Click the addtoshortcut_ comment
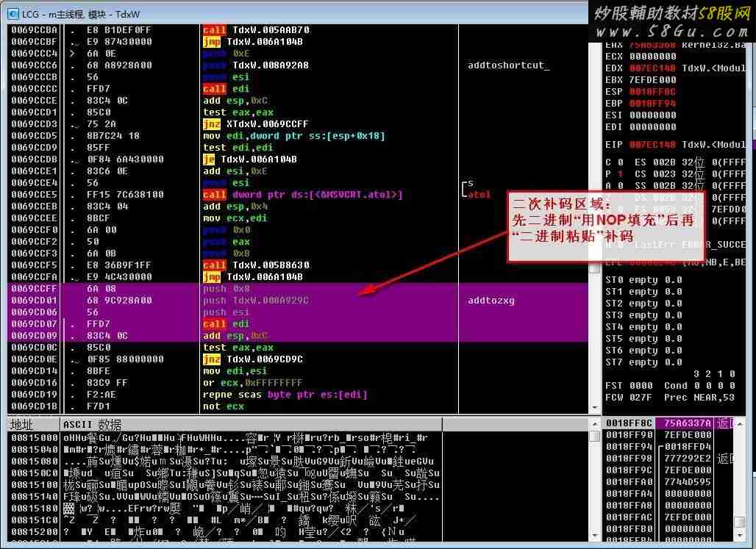 [508, 65]
